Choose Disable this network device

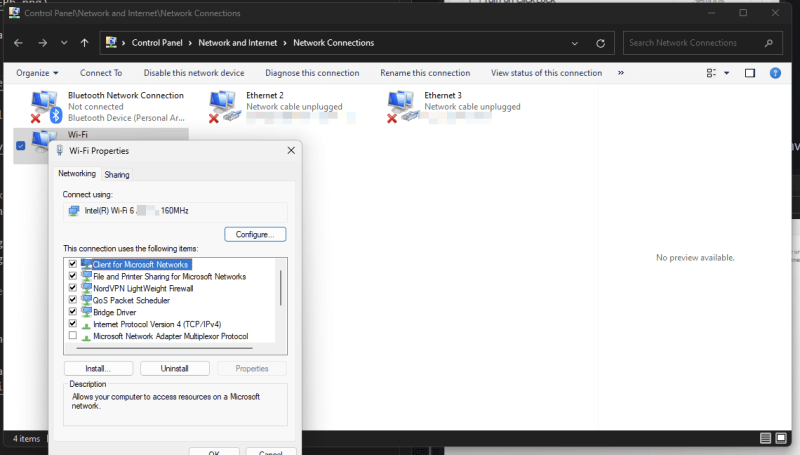[x=194, y=73]
